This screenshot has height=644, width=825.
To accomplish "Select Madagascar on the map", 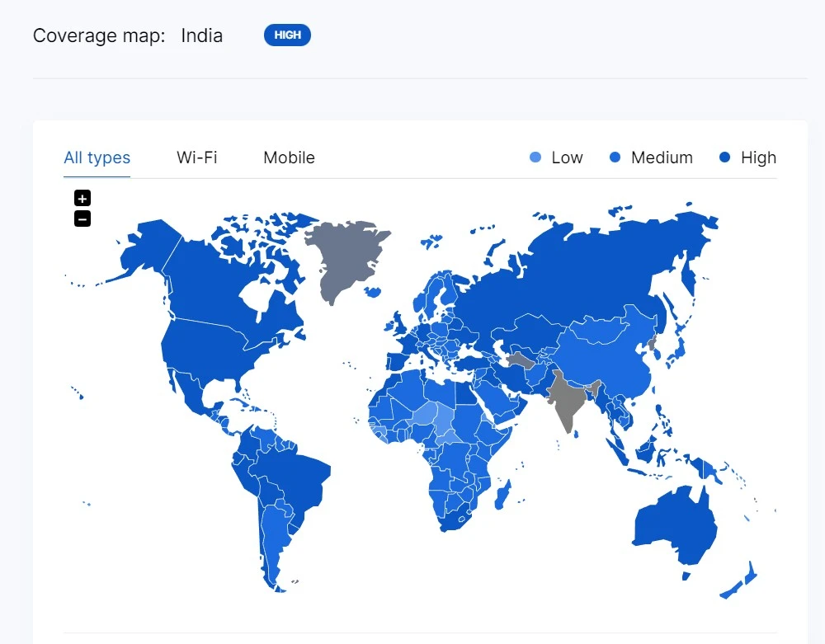I will pos(502,496).
